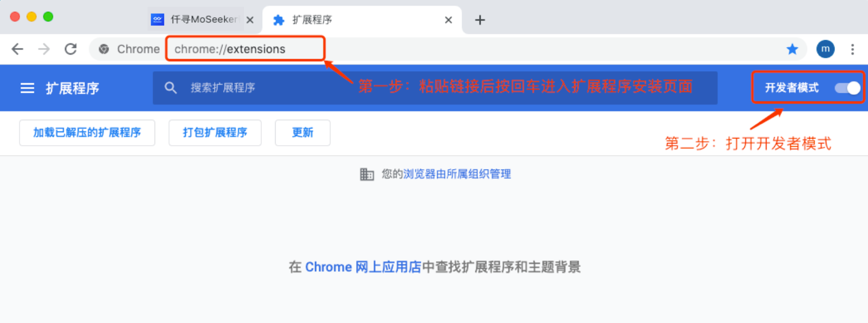Click the Chrome site info icon

tap(104, 49)
